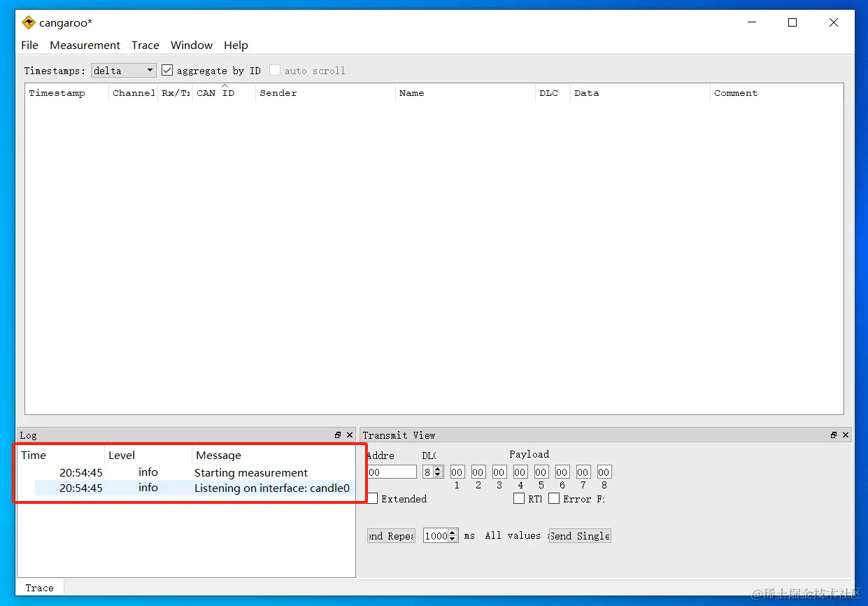
Task: Close the Transmit View panel
Action: coord(846,435)
